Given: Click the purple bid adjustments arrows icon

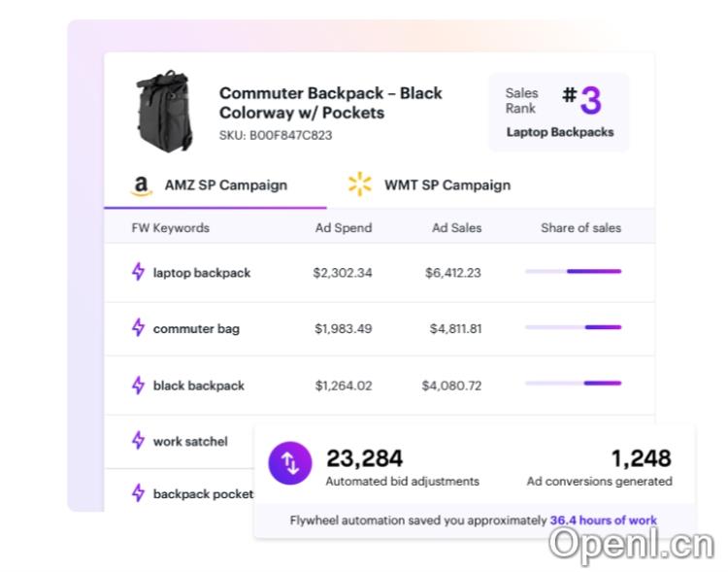Looking at the screenshot, I should 290,463.
